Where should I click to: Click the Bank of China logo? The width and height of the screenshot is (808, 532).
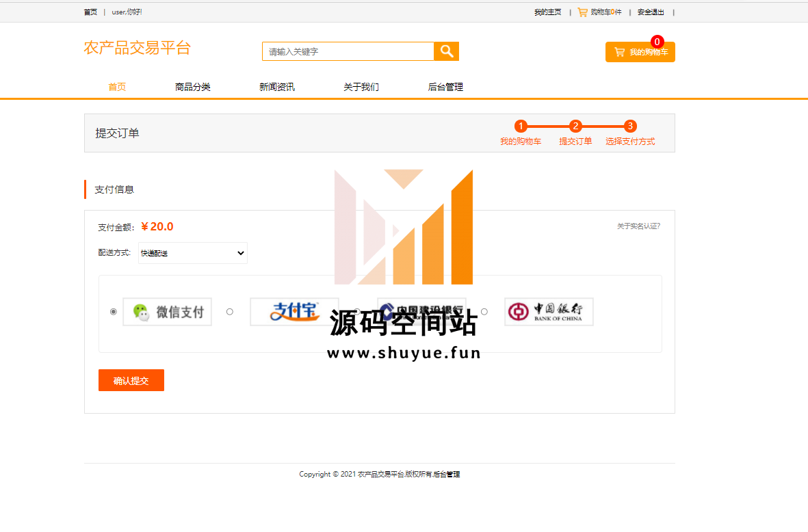549,312
